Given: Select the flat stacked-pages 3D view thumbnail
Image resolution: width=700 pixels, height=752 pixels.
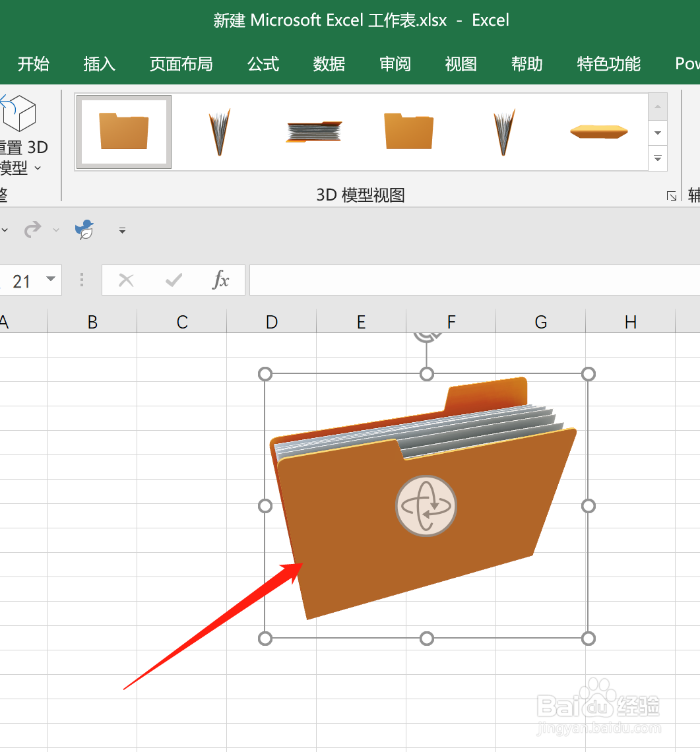Looking at the screenshot, I should [x=314, y=132].
